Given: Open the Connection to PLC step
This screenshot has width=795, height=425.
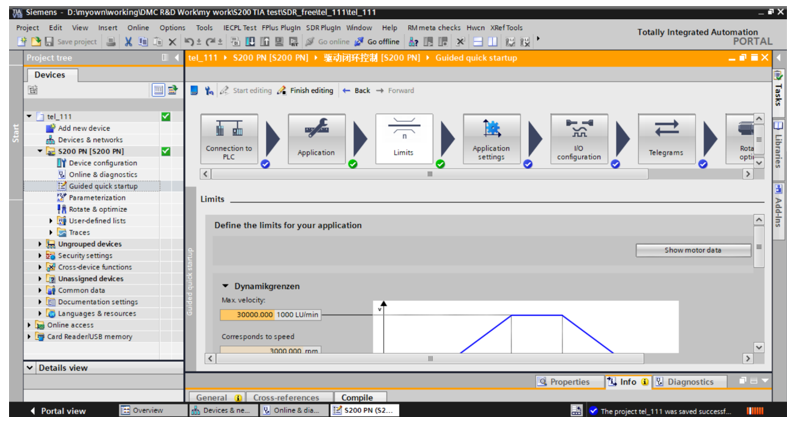Looking at the screenshot, I should pyautogui.click(x=229, y=138).
